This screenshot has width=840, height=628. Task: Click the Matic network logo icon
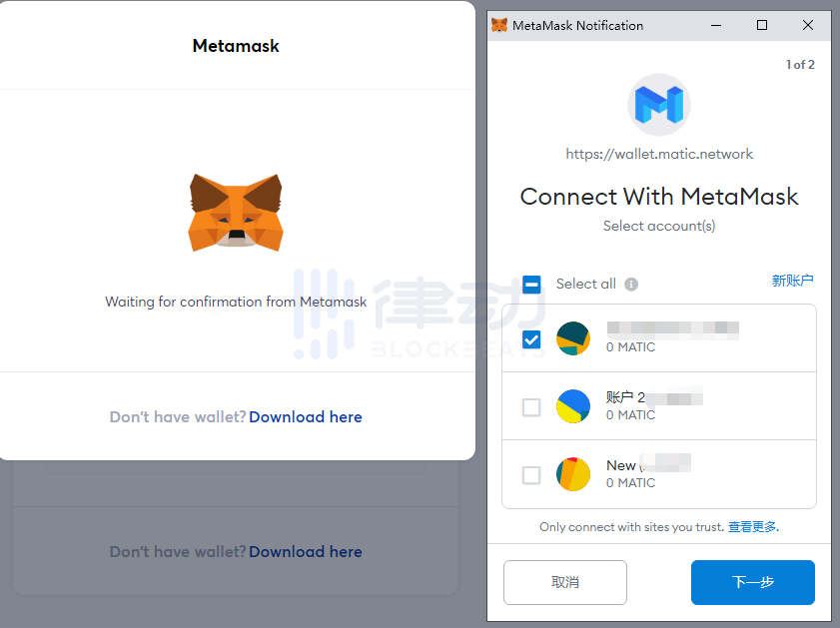point(659,105)
